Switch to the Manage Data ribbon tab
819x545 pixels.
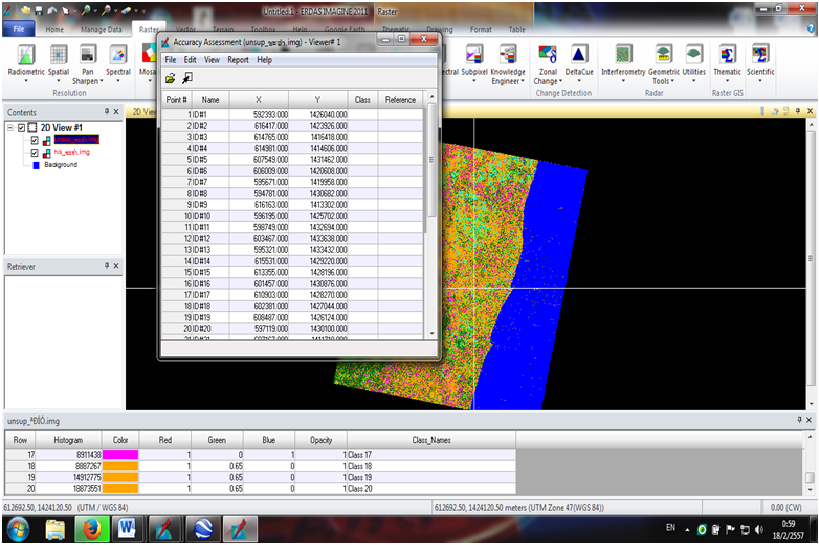[100, 30]
